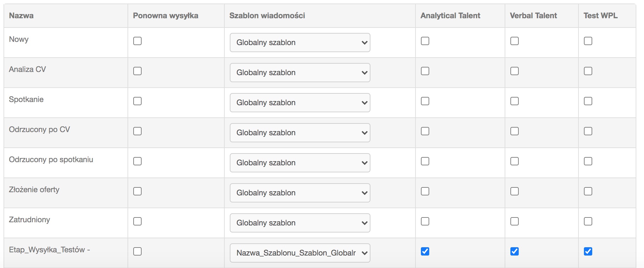Click the Nazwa column header
This screenshot has width=644, height=268.
[21, 16]
